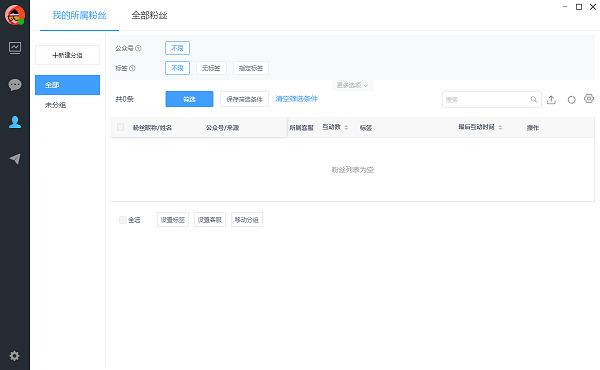Expand 更多选项 filter options
Screen dimensions: 600x370
coord(352,85)
